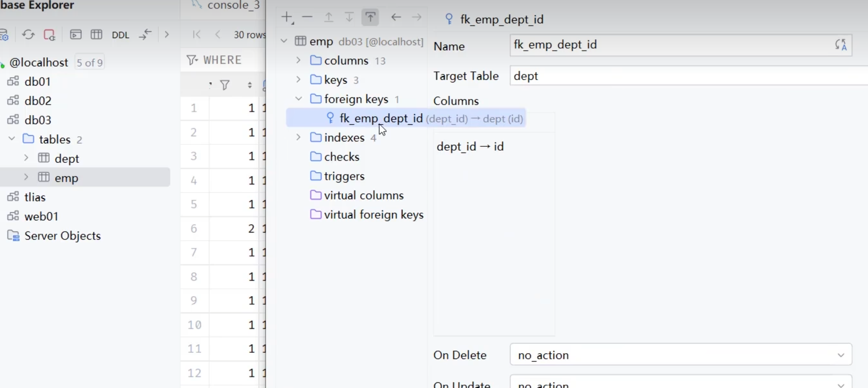Viewport: 868px width, 388px height.
Task: Select the Server Objects node
Action: coord(62,236)
